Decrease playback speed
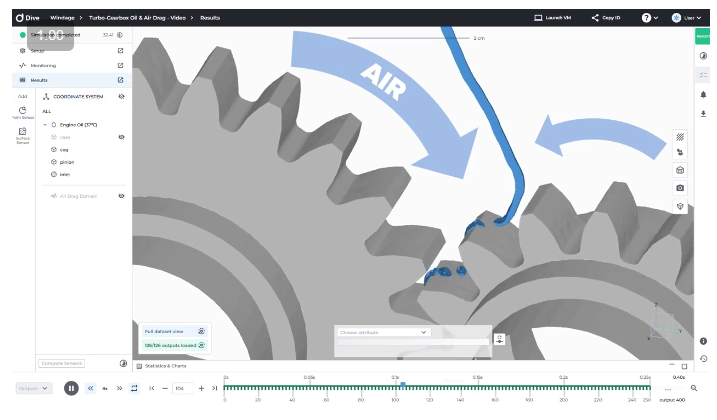 pyautogui.click(x=91, y=388)
